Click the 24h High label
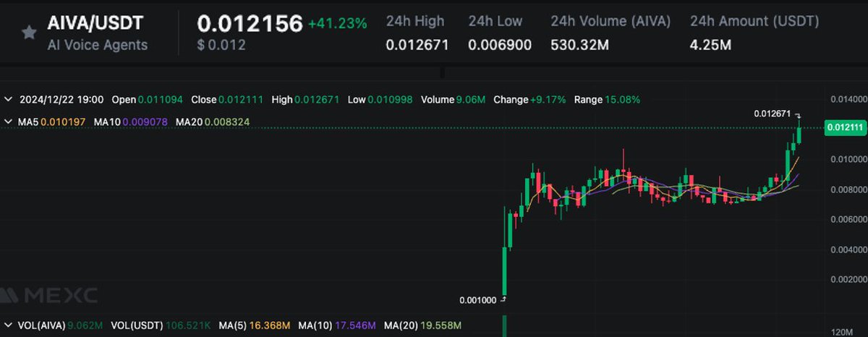This screenshot has height=337, width=868. click(415, 20)
